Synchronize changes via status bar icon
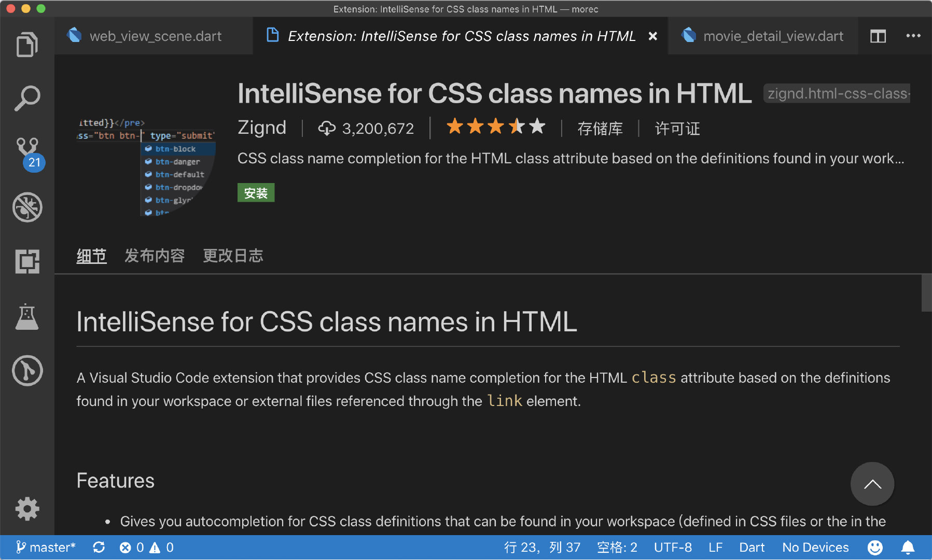 [x=99, y=548]
